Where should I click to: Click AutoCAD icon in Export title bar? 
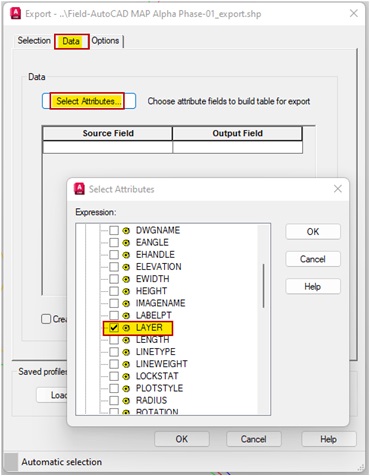coord(15,14)
